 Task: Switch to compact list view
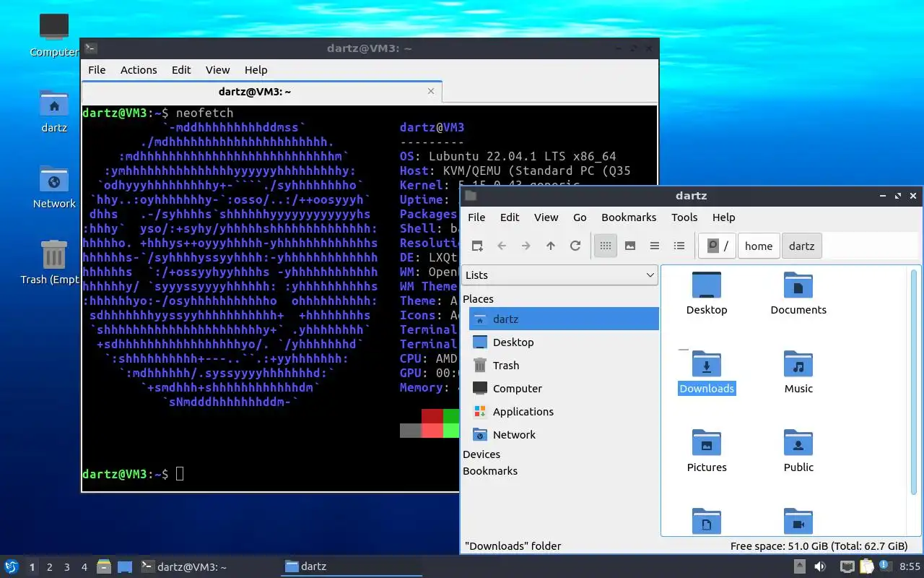655,246
